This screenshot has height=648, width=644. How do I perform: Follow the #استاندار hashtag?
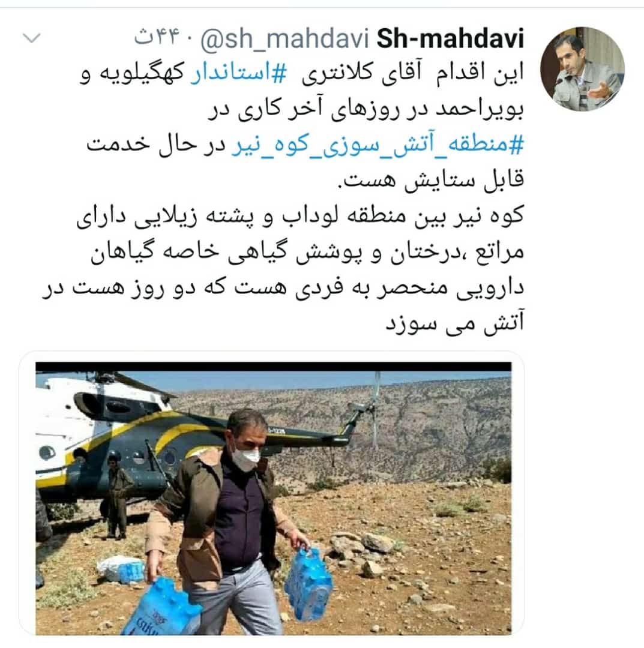(238, 72)
